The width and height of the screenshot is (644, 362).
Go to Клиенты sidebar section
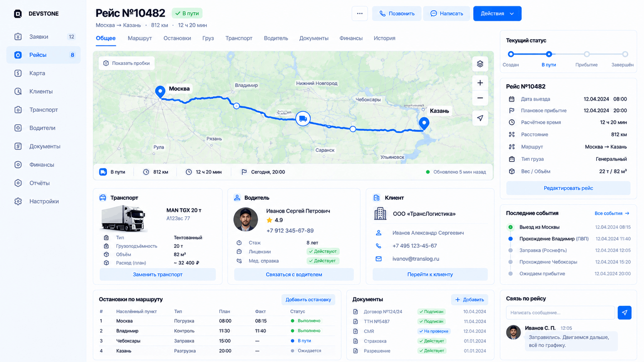[x=44, y=92]
